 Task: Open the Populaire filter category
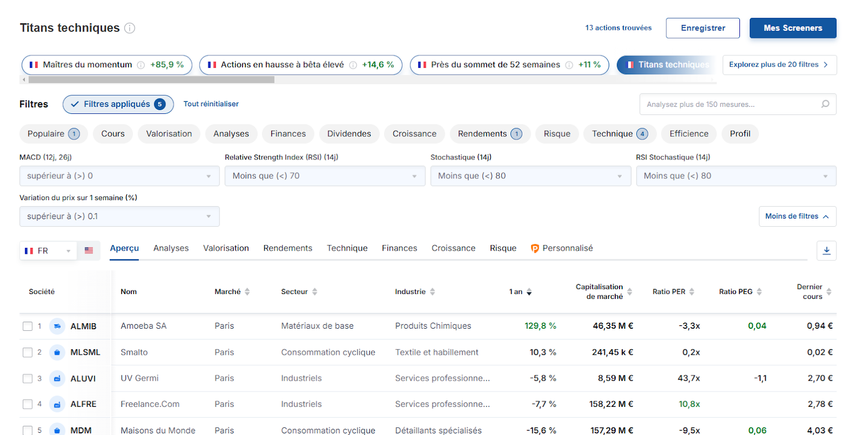(x=54, y=134)
